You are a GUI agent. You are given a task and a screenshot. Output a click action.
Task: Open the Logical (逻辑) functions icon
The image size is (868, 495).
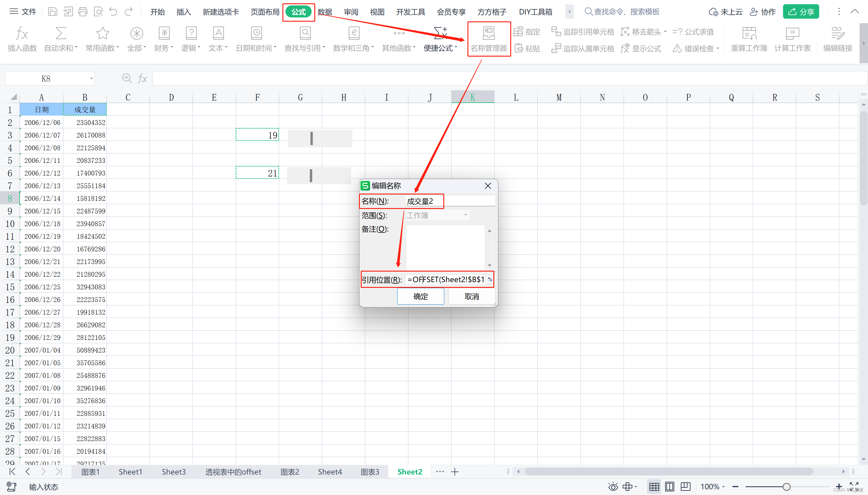(x=191, y=39)
